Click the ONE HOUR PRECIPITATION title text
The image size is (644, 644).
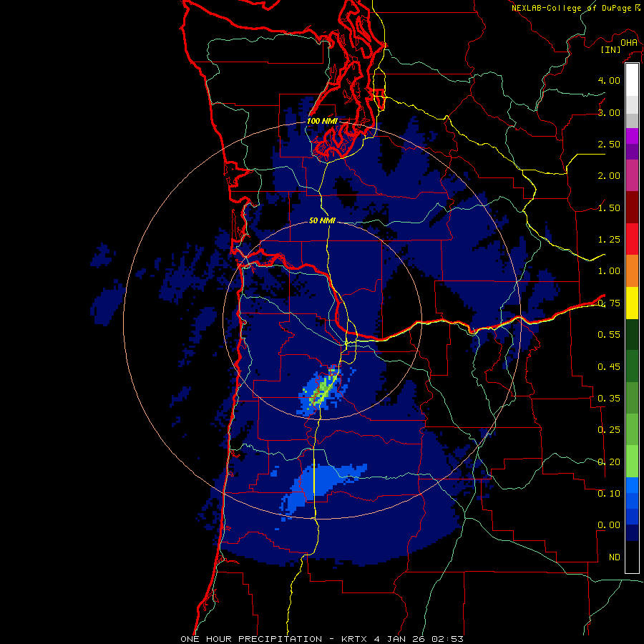pos(251,639)
